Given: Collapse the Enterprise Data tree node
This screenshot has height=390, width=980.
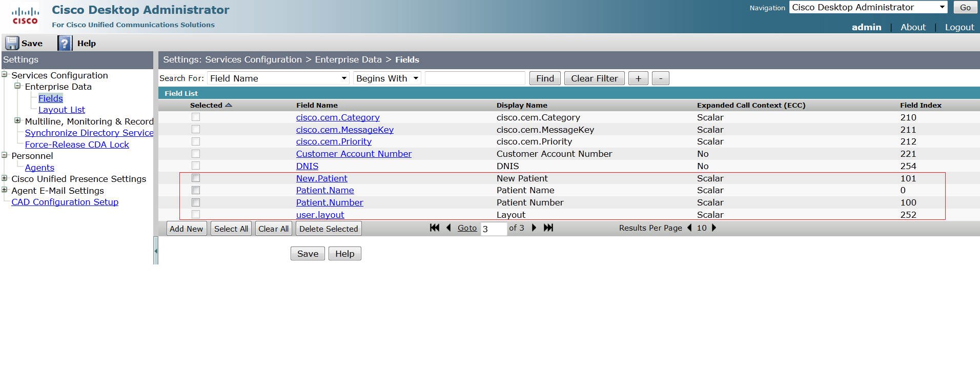Looking at the screenshot, I should coord(17,86).
